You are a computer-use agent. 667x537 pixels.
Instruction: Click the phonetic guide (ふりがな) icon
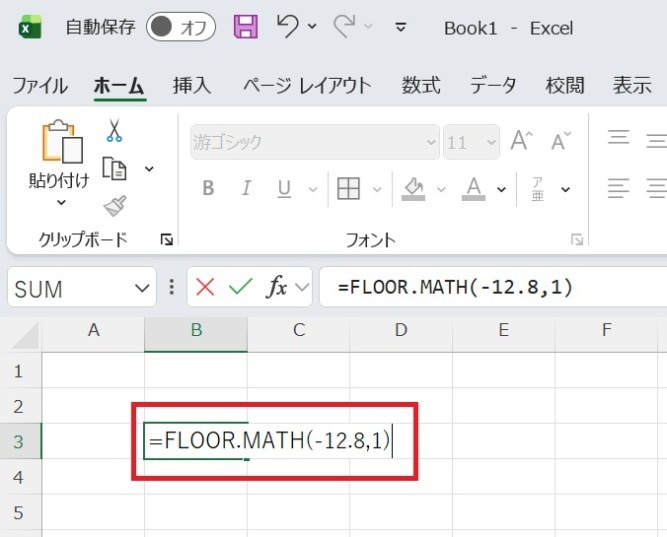click(538, 189)
